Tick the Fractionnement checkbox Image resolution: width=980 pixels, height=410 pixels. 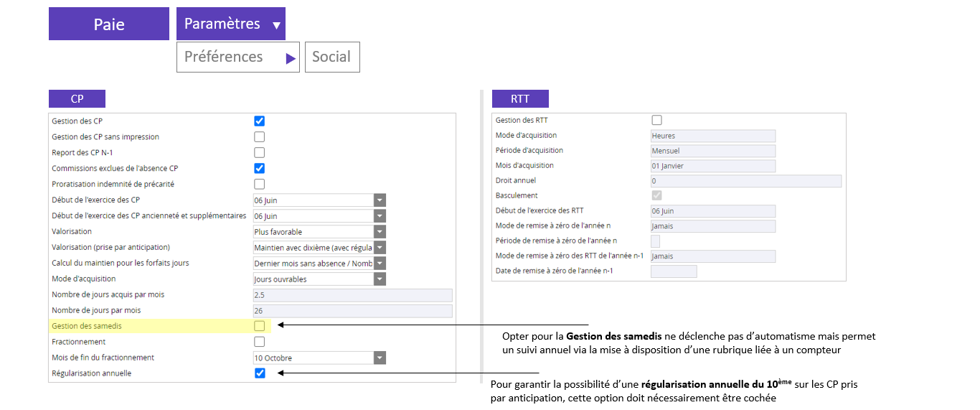click(x=260, y=342)
